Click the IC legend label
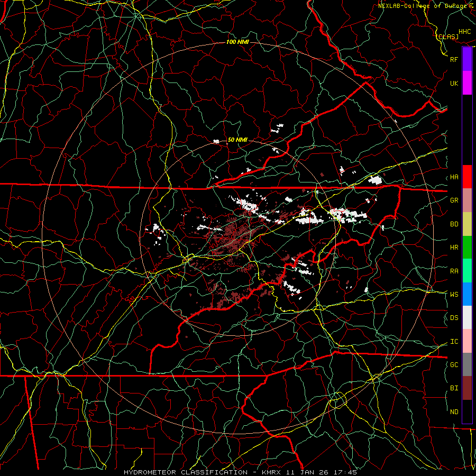Screen dimensions: 476x476 coord(454,342)
